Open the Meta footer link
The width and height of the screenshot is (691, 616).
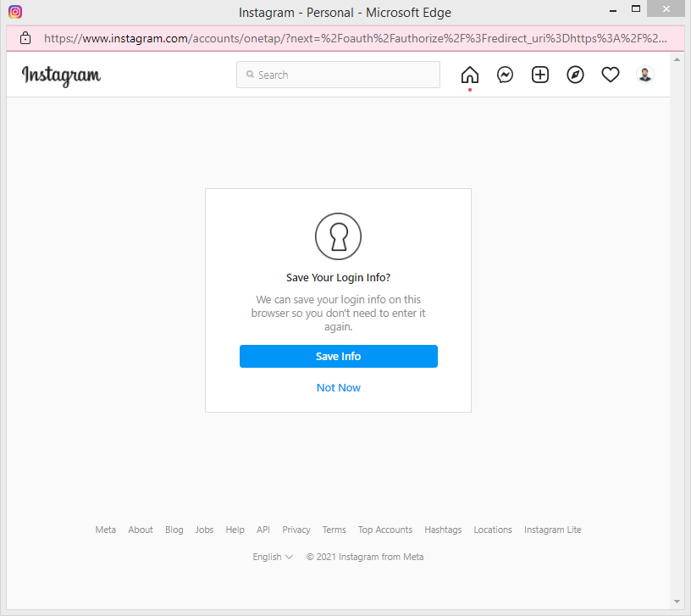point(106,530)
